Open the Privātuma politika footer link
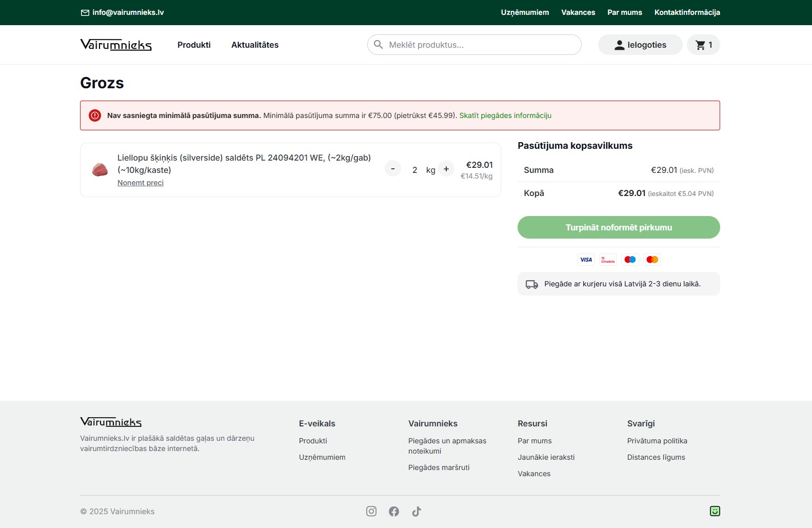The width and height of the screenshot is (812, 528). [657, 441]
